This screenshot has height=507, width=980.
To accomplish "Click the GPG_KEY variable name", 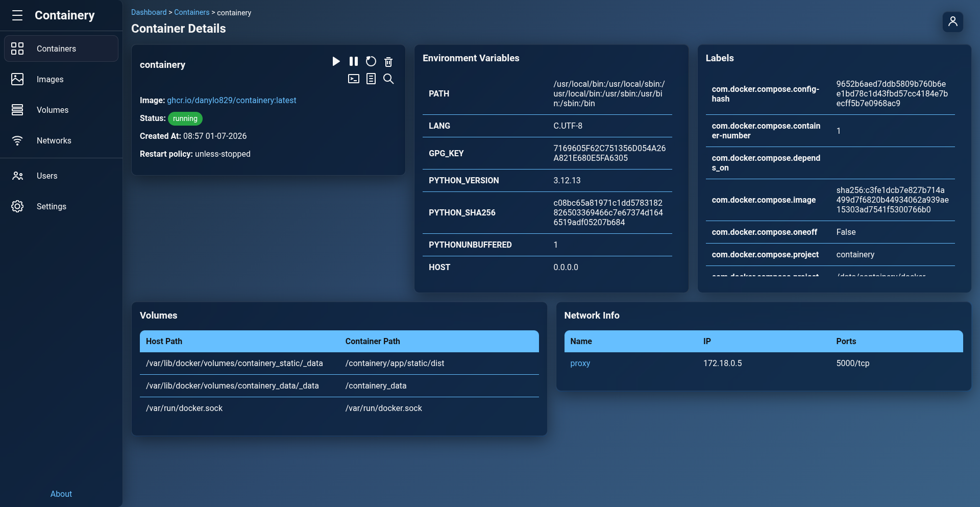I will (446, 153).
